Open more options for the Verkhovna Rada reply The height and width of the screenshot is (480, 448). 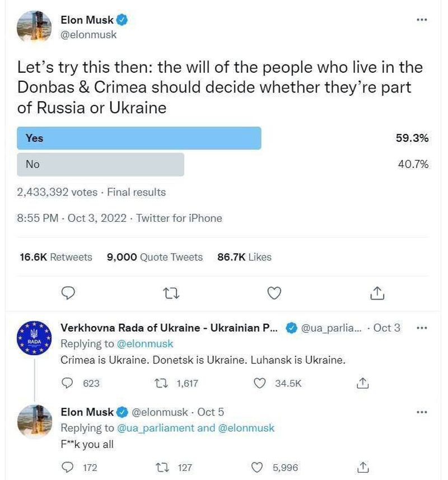point(422,328)
